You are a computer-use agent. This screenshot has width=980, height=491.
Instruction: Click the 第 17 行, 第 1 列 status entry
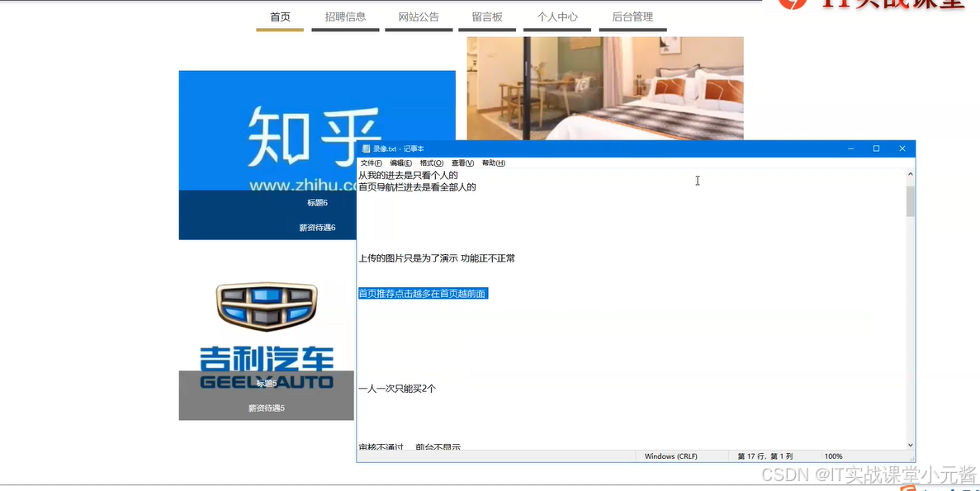pyautogui.click(x=765, y=456)
